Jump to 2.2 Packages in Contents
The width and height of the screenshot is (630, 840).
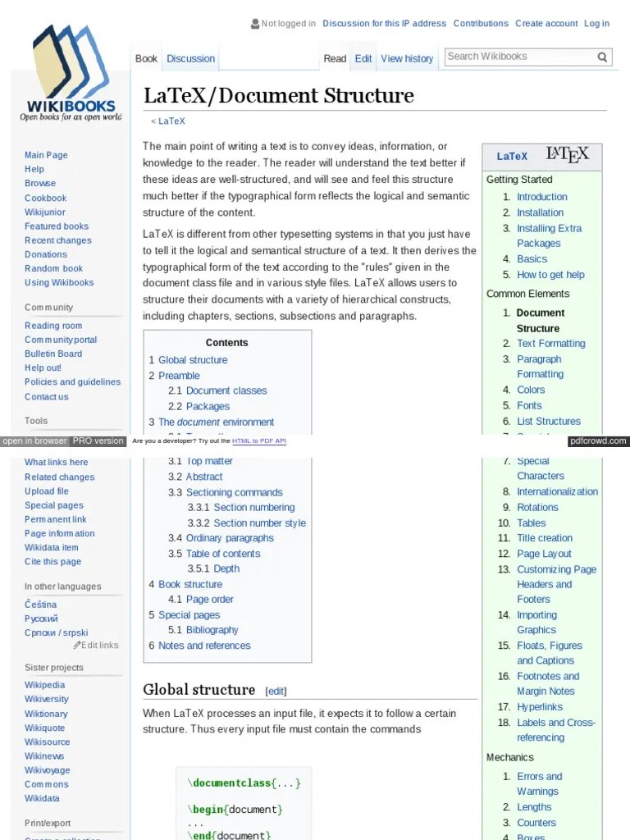click(x=208, y=406)
